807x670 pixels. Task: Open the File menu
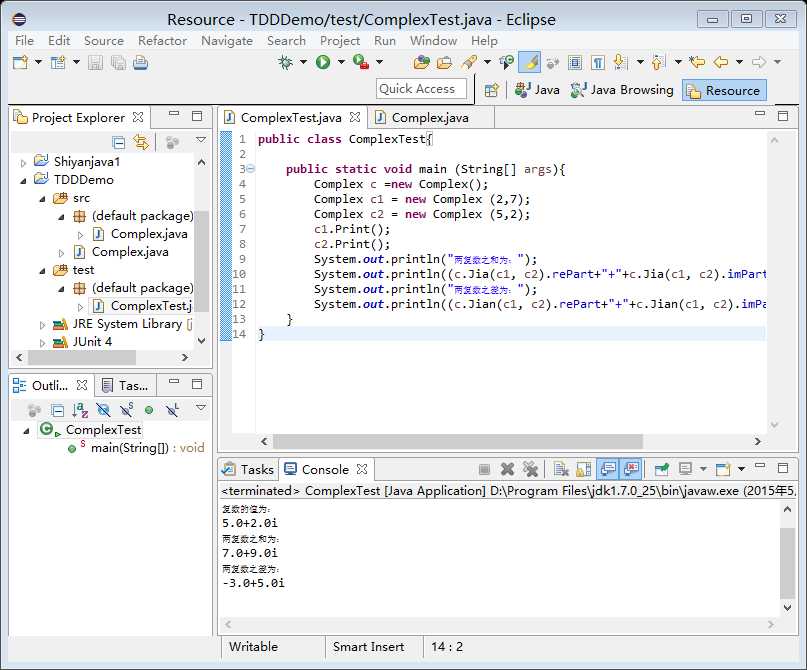pyautogui.click(x=24, y=41)
